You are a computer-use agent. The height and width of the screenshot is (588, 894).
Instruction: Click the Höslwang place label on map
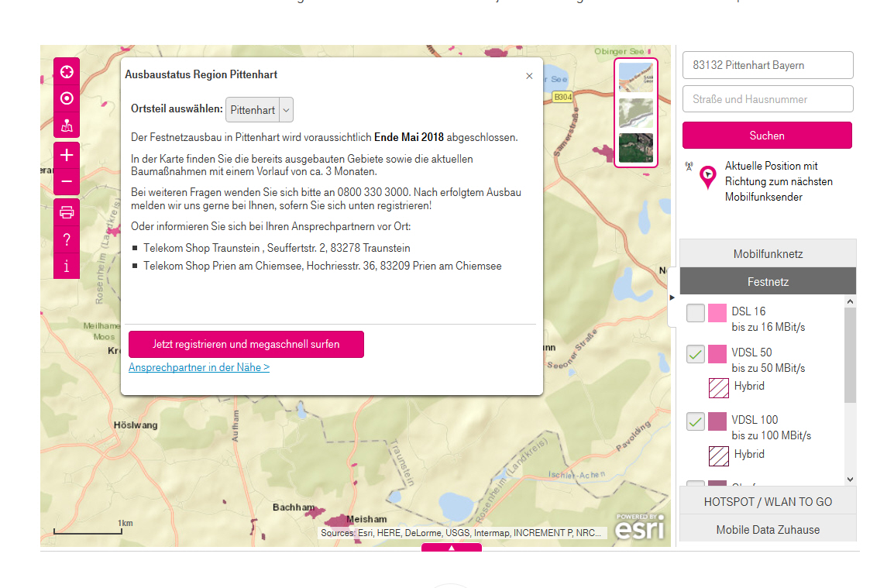coord(136,425)
